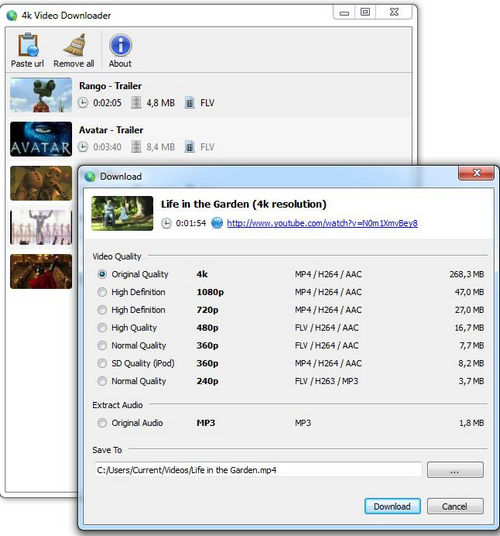Viewport: 500px width, 536px height.
Task: Click film size icon beside 4,8 MB
Action: pyautogui.click(x=136, y=103)
